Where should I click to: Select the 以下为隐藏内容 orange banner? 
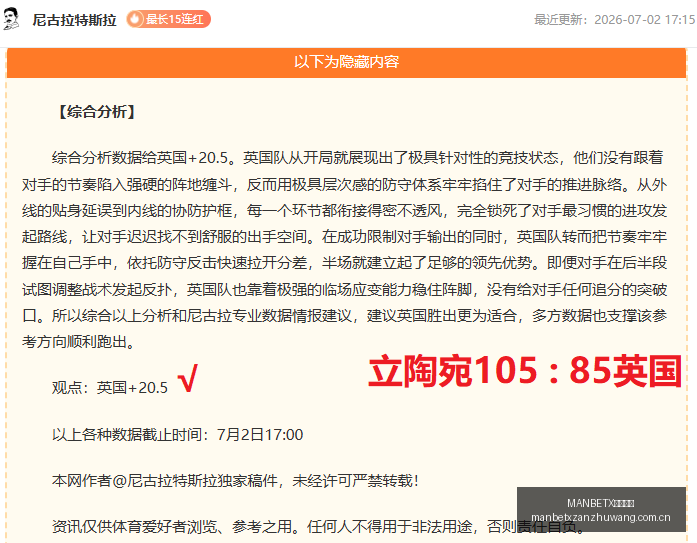pos(346,62)
